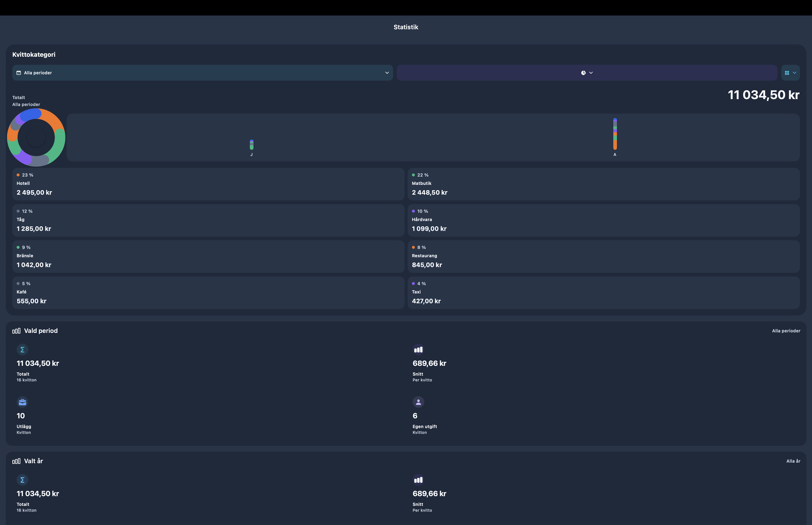Open the pie chart type dropdown
This screenshot has height=525, width=812.
click(587, 73)
